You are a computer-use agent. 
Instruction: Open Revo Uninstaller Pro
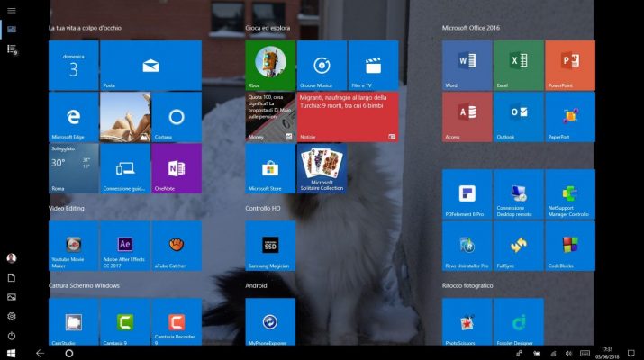(467, 246)
